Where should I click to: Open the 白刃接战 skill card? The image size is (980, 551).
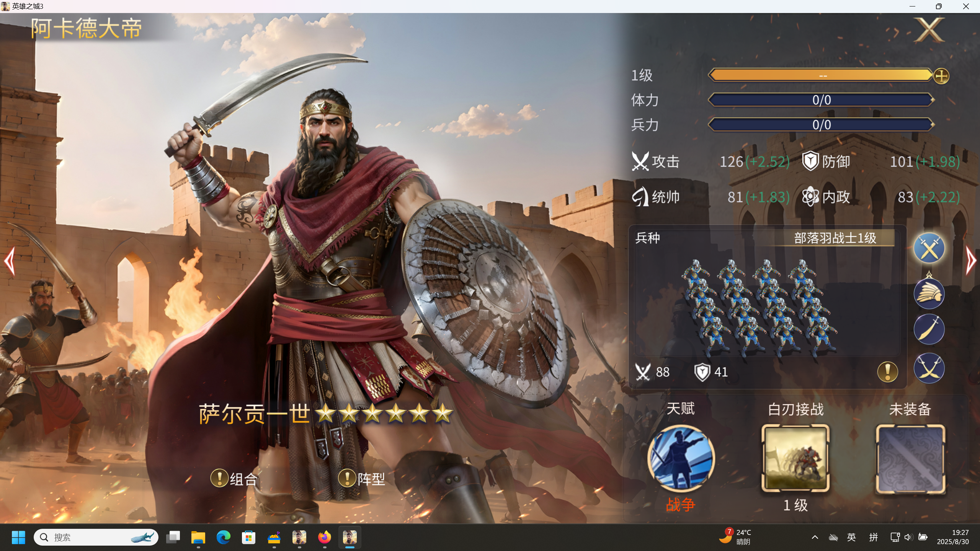(x=795, y=458)
